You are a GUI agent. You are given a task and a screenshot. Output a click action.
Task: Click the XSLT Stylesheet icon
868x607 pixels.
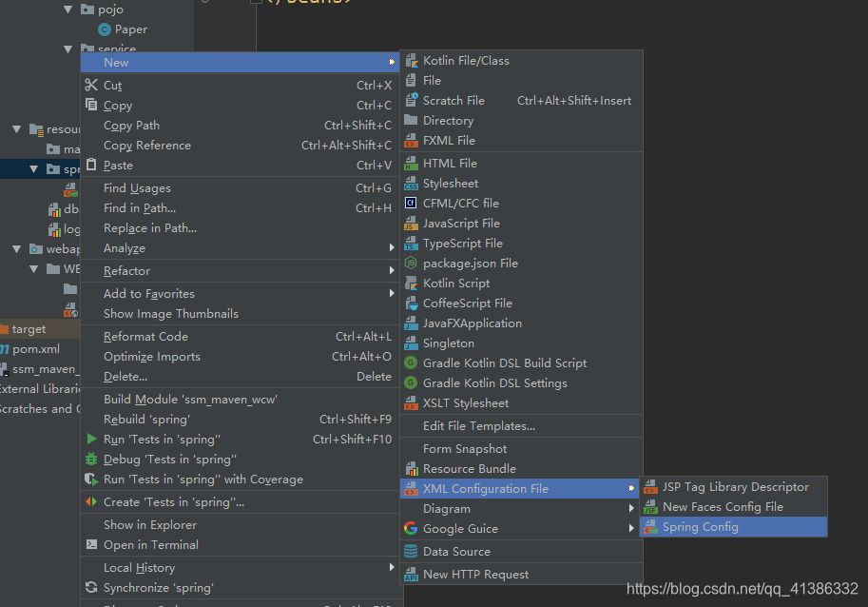(411, 403)
